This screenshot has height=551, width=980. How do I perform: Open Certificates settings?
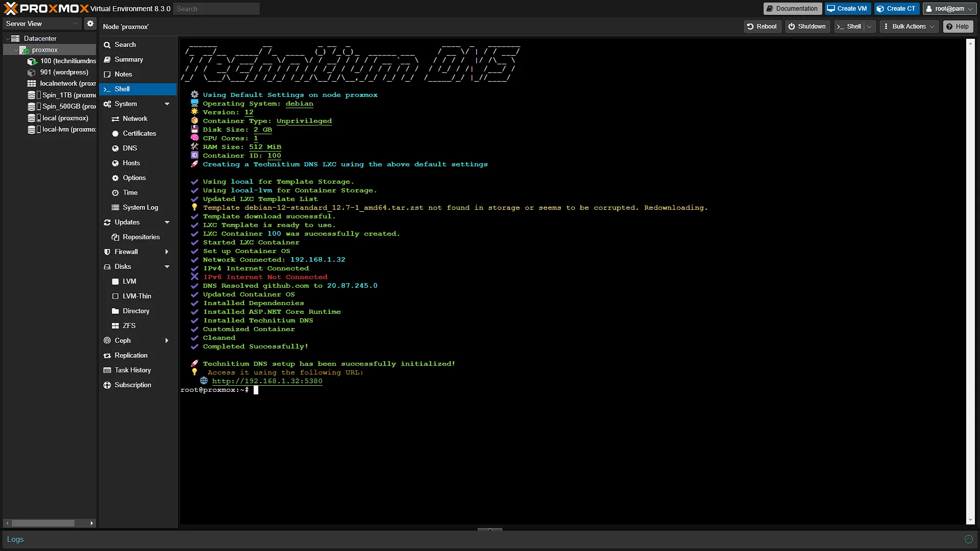pyautogui.click(x=138, y=134)
